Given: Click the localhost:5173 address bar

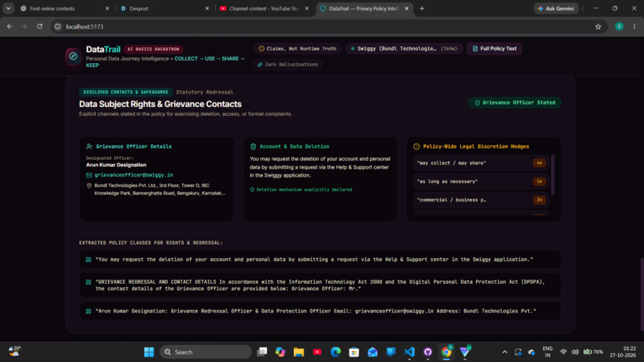Looking at the screenshot, I should point(328,26).
